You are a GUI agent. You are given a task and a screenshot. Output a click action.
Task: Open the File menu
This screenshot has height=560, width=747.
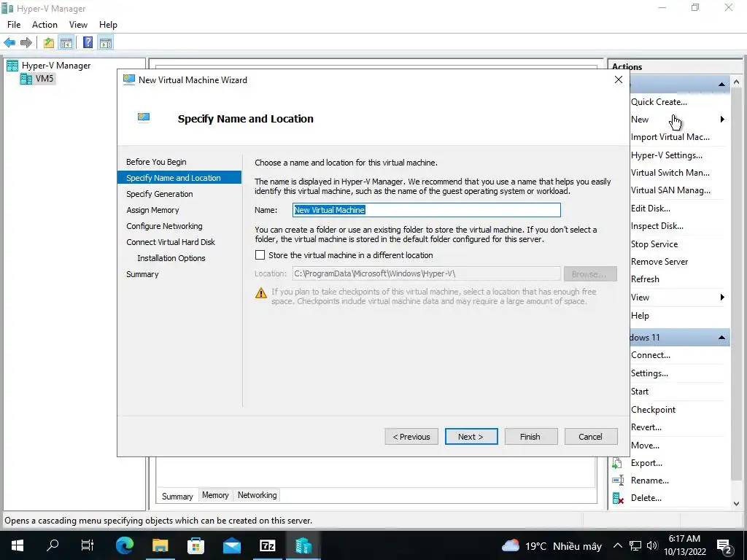[14, 25]
